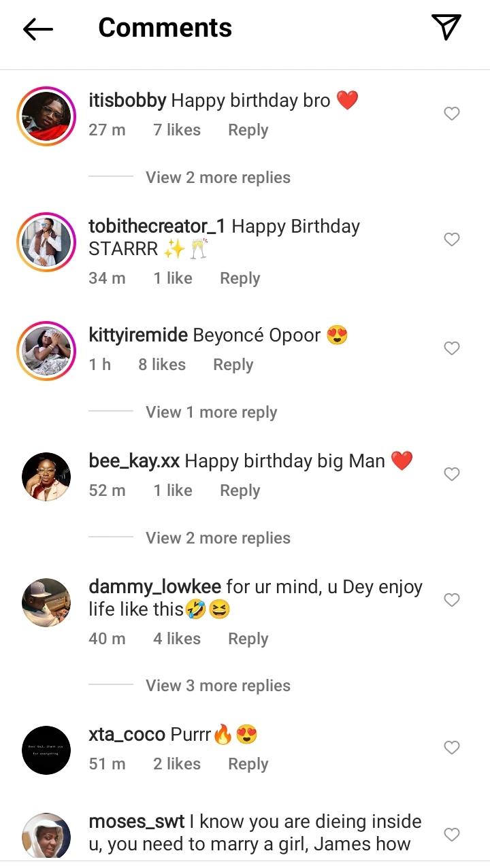Expand 2 more replies under itisbobby
This screenshot has height=868, width=490.
218,178
